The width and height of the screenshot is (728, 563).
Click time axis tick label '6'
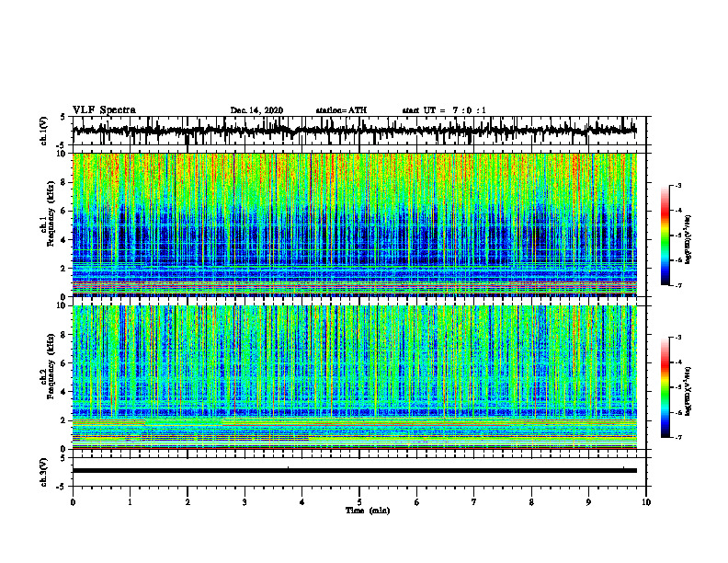[x=417, y=502]
